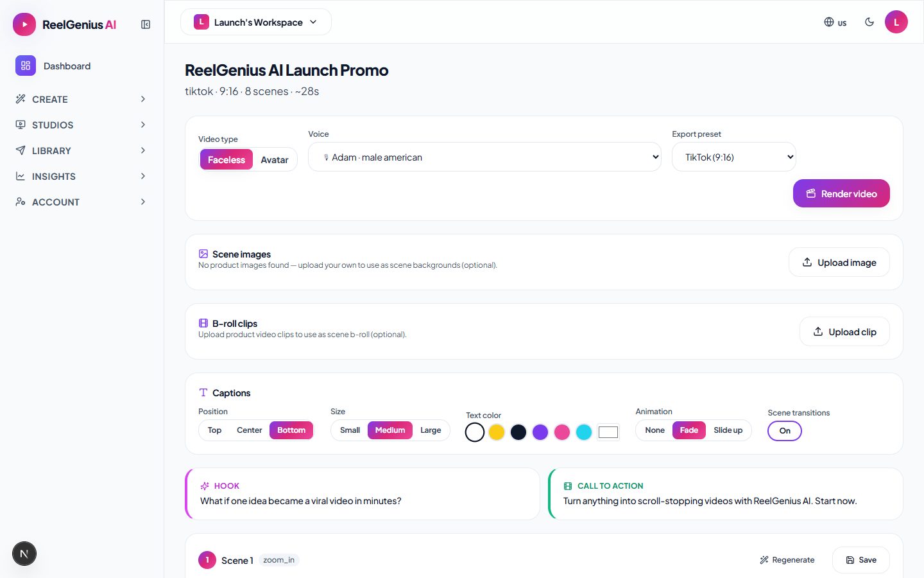This screenshot has width=924, height=578.
Task: Save Scene 1
Action: pos(860,560)
